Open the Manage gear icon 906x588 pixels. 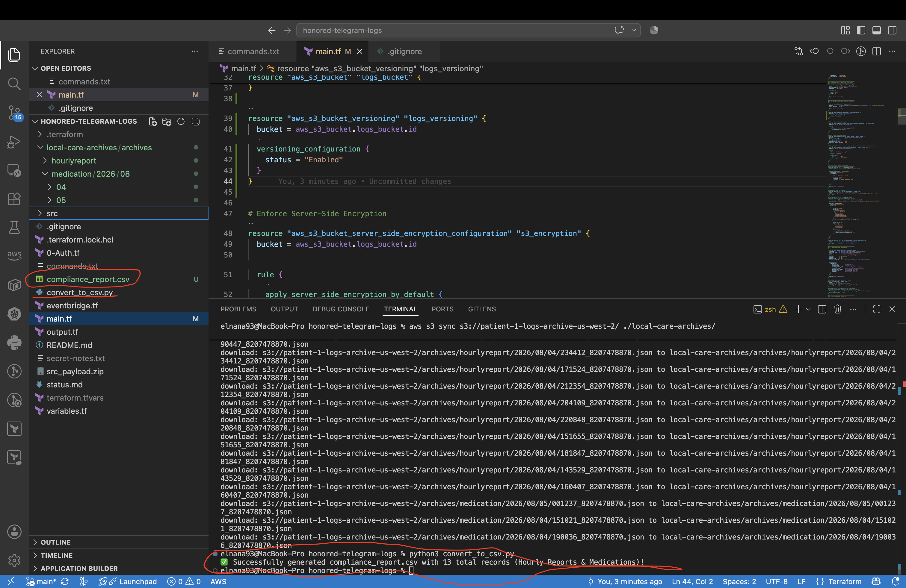click(x=14, y=560)
